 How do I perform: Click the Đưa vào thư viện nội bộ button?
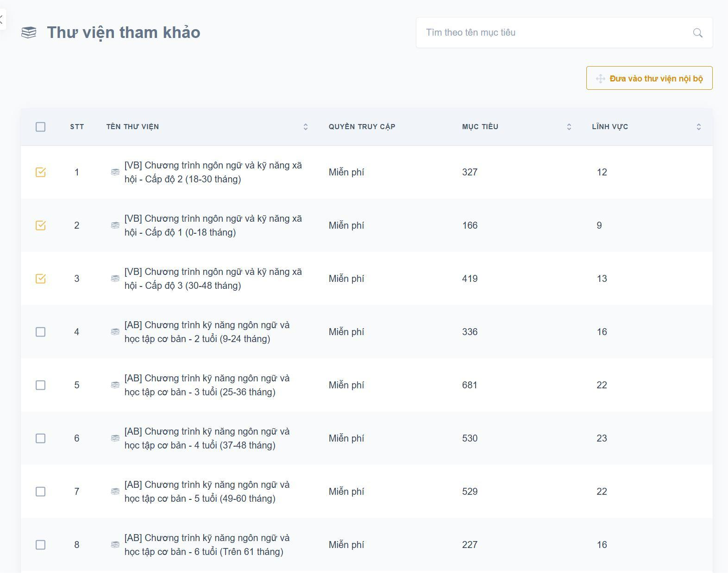coord(649,78)
